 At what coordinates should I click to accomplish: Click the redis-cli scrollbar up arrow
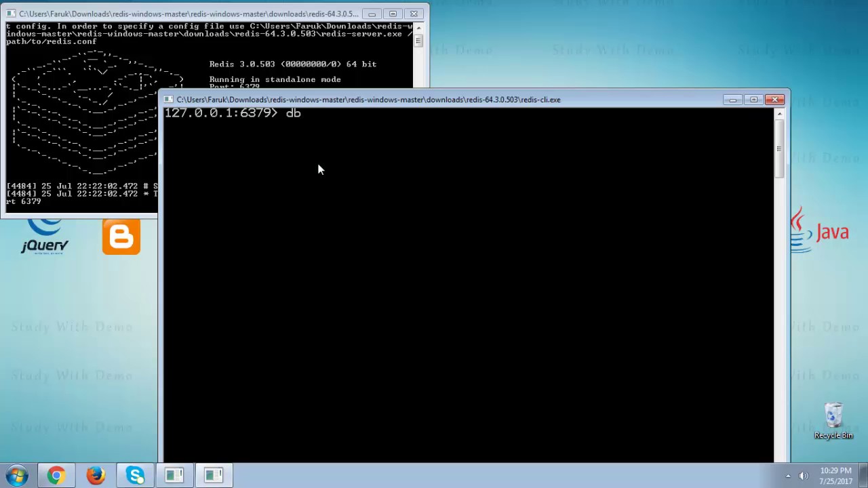(x=779, y=114)
